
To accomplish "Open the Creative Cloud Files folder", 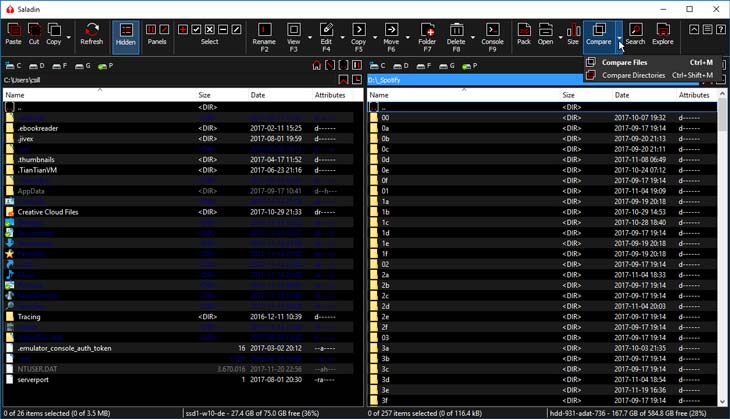I will (48, 212).
